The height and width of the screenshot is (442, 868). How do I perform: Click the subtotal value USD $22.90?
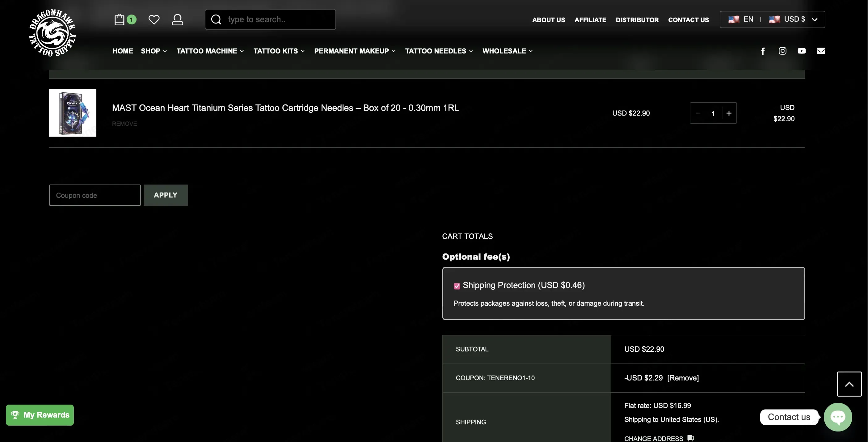coord(644,349)
